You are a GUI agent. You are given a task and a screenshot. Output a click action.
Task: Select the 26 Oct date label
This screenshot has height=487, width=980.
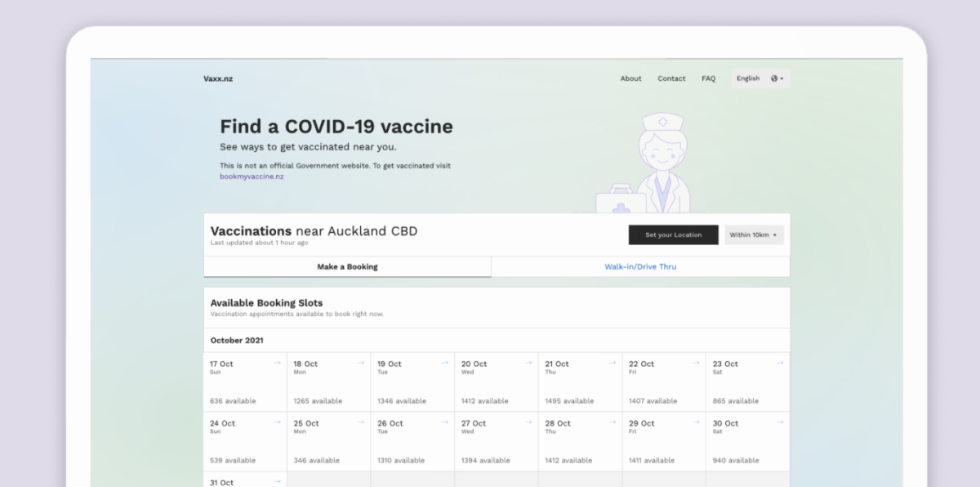[x=390, y=423]
